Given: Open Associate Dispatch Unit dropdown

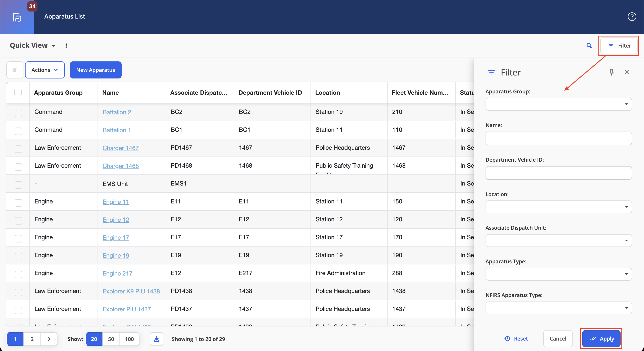Looking at the screenshot, I should pos(559,241).
